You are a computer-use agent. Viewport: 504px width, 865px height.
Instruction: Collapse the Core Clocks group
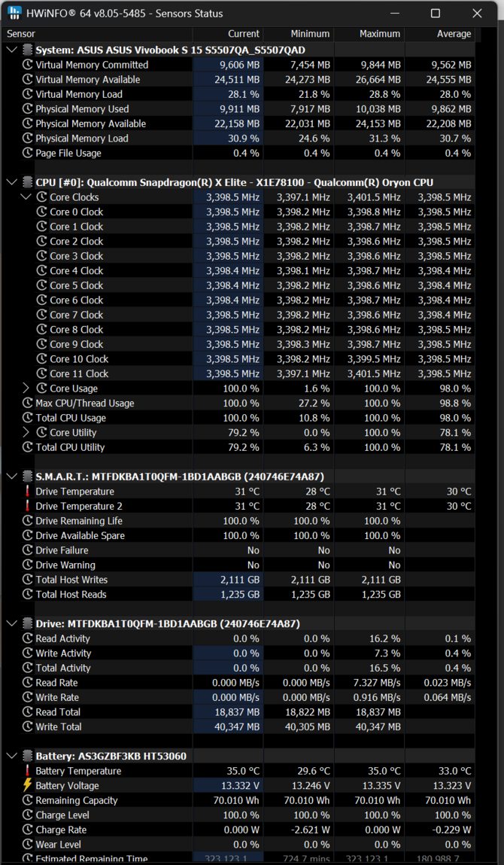tap(26, 197)
